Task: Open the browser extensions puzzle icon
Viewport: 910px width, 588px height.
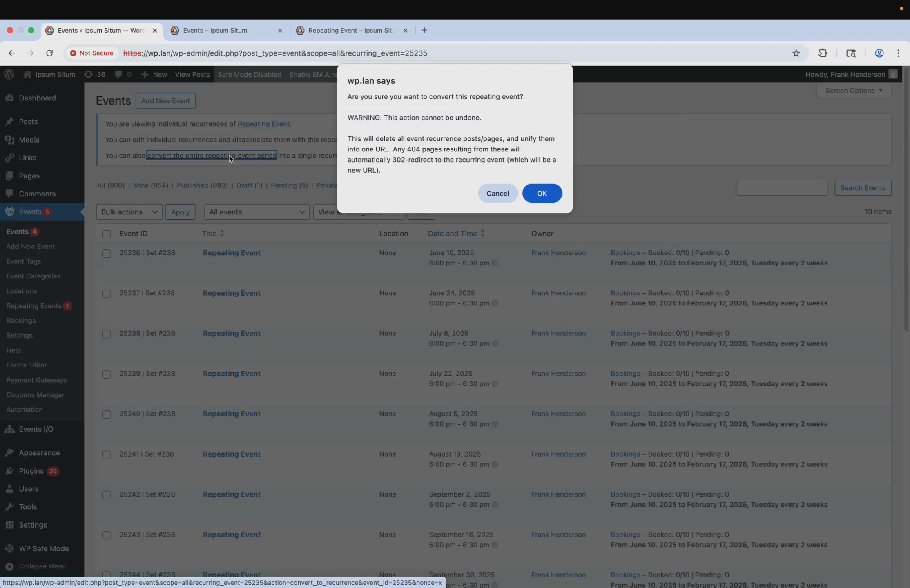Action: (x=823, y=53)
